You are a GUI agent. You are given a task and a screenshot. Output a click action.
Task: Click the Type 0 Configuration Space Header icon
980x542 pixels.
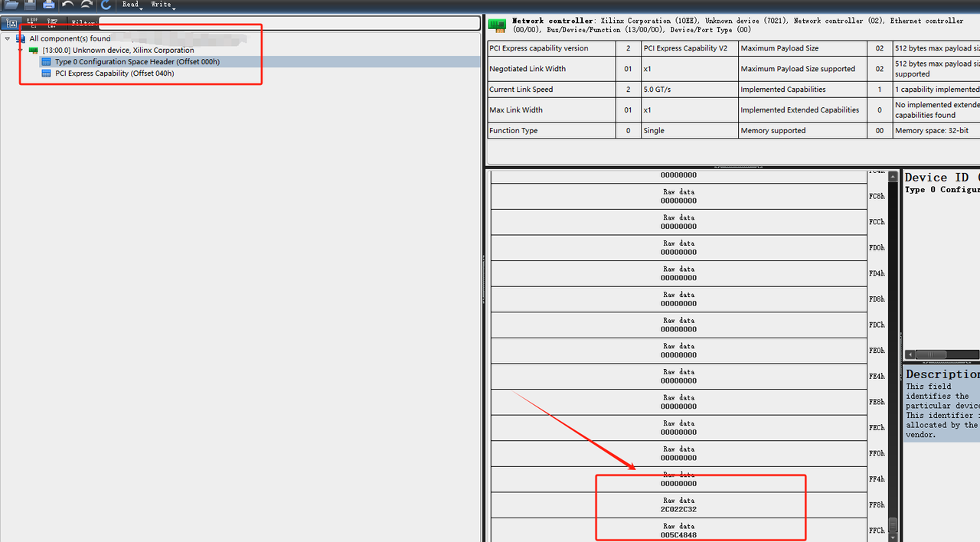[x=47, y=61]
